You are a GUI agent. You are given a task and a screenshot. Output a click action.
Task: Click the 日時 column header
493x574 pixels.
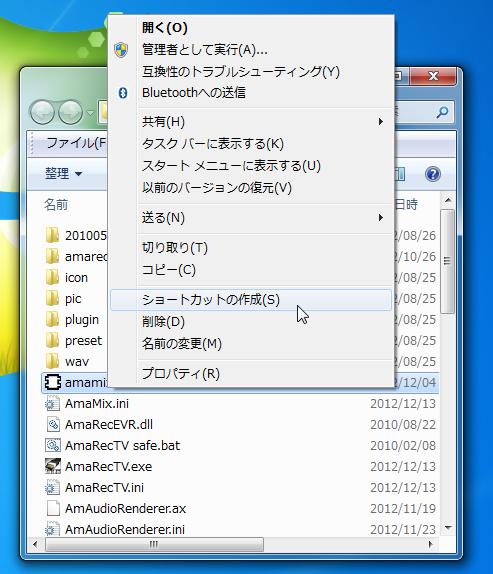(x=406, y=204)
